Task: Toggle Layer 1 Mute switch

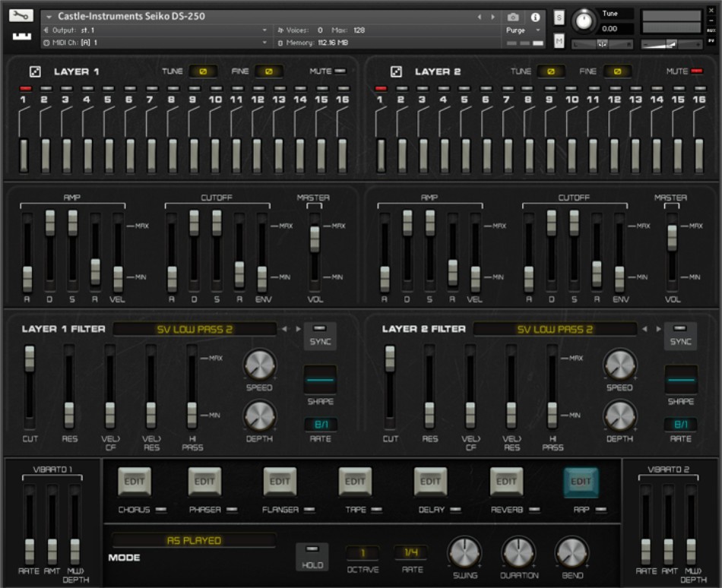Action: 340,71
